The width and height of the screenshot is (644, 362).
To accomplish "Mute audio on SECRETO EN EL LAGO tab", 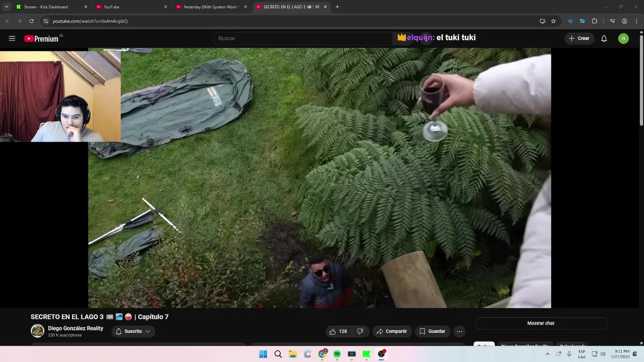I will [317, 7].
